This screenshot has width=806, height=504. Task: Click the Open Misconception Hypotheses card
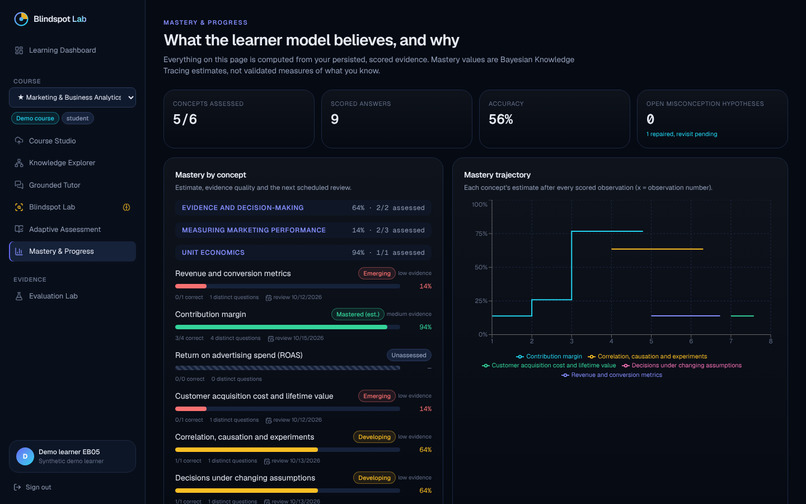(712, 119)
